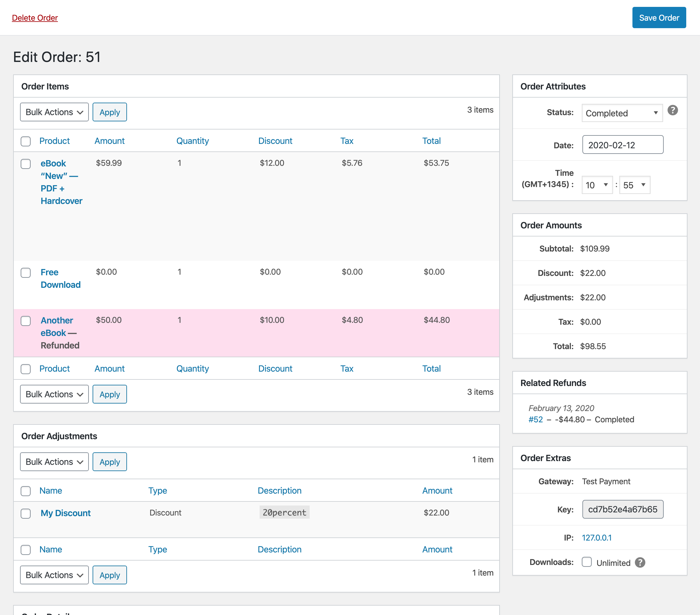Select the My Discount adjustment checkbox
Image resolution: width=700 pixels, height=615 pixels.
point(26,513)
